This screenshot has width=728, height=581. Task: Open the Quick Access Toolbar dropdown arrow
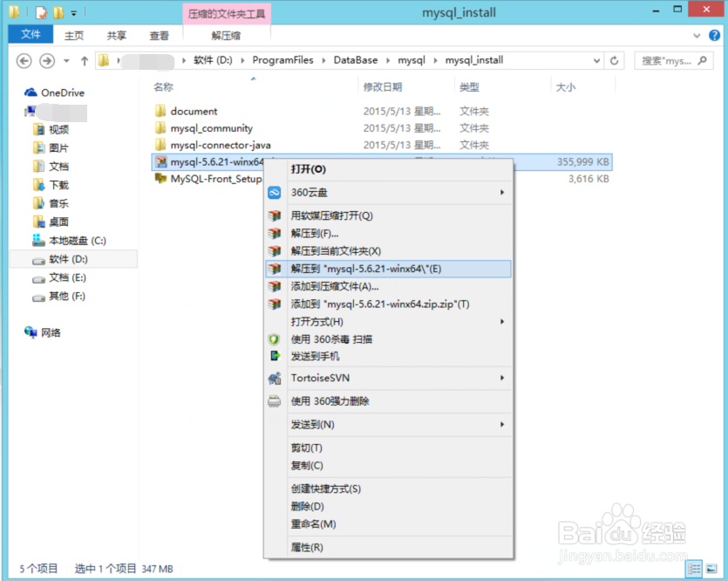(71, 11)
